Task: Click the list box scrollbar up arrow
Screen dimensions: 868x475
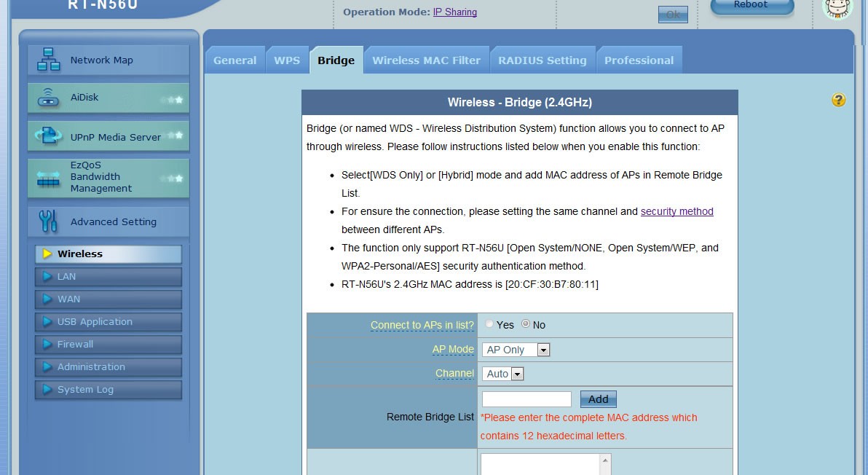Action: (605, 460)
